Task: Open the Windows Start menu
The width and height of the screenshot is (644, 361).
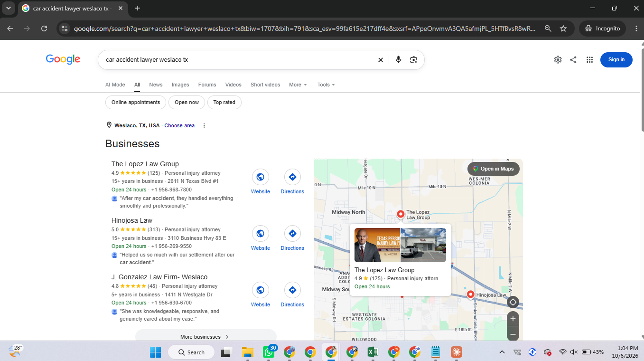Action: click(155, 352)
